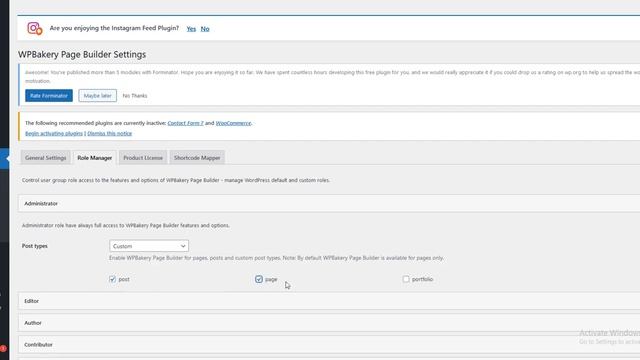Viewport: 640px width, 360px height.
Task: Expand the Contributor role section
Action: tap(329, 344)
